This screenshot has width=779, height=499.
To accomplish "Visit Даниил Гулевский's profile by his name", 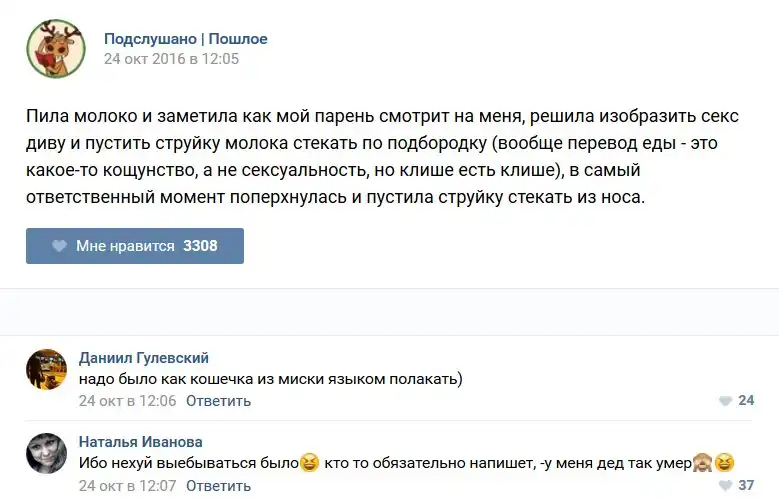I will pos(144,358).
